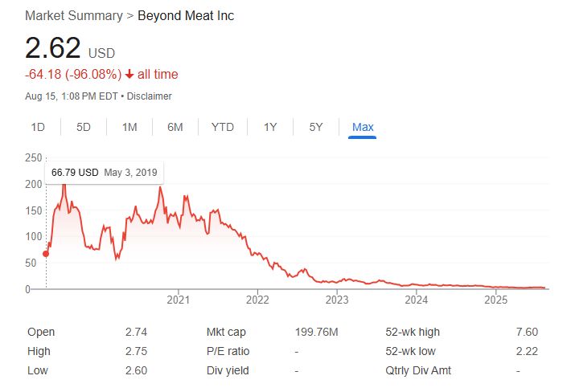Click the 2023 label on chart axis
The image size is (567, 392).
click(337, 300)
